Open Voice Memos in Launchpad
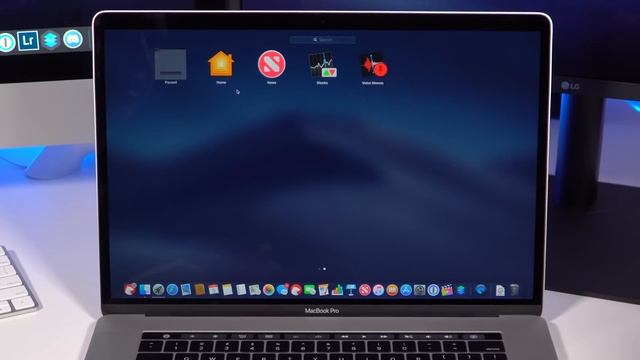Screen dimensions: 640x360 point(373,65)
